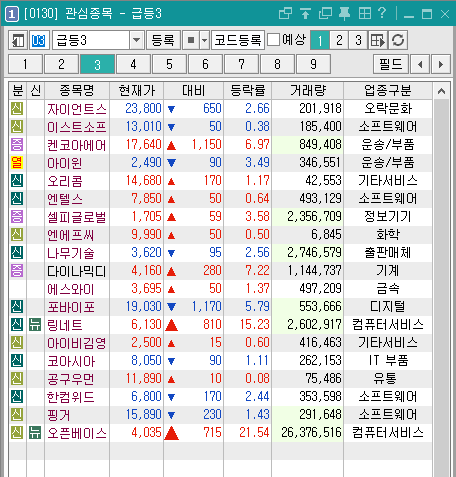Select stock 코아시아 in the list
Image resolution: width=456 pixels, height=477 pixels.
(x=71, y=361)
